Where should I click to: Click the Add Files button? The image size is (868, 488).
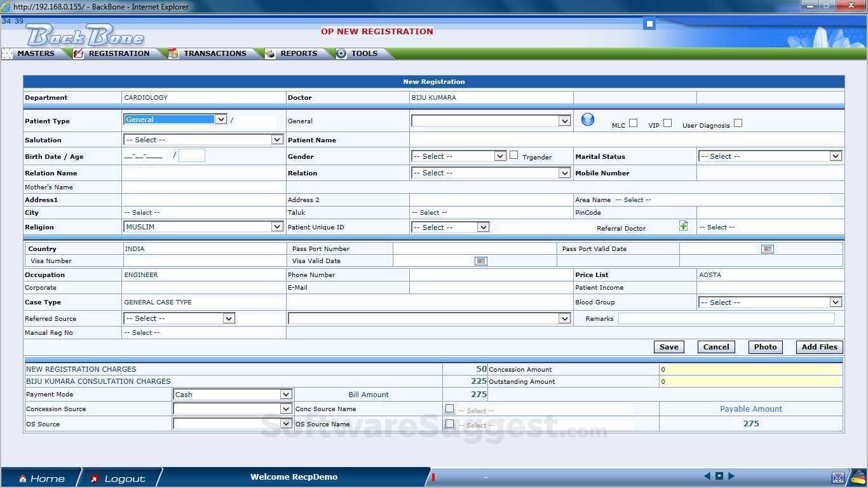pos(819,347)
